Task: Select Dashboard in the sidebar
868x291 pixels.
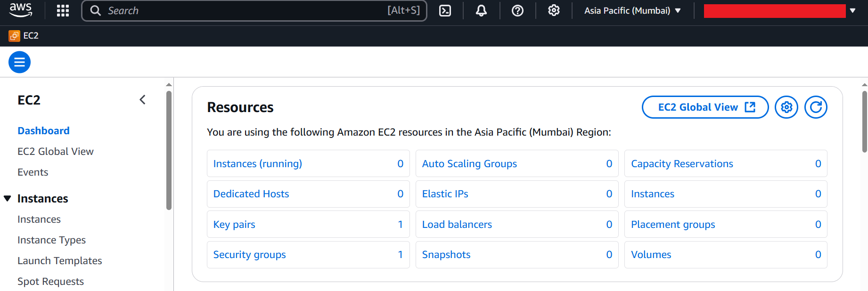Action: tap(43, 131)
